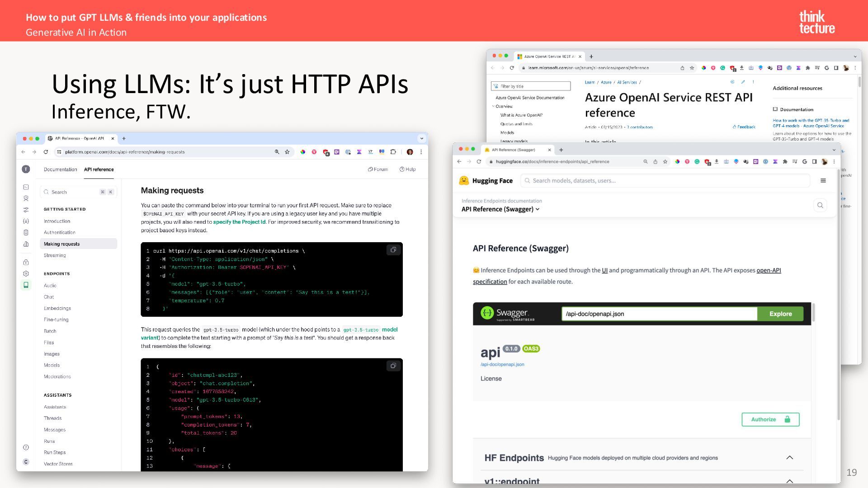Viewport: 868px width, 488px height.
Task: Open the Streaming item in OpenAI sidebar
Action: coord(55,255)
